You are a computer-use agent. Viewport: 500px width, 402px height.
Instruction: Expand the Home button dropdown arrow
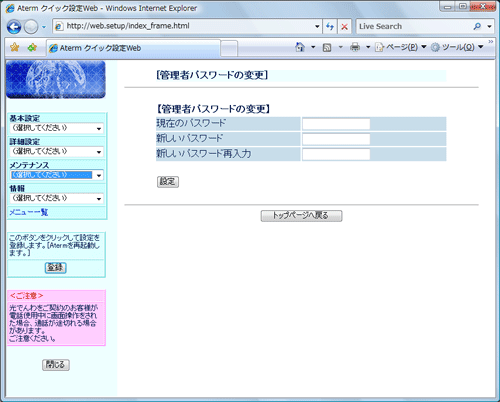click(313, 47)
